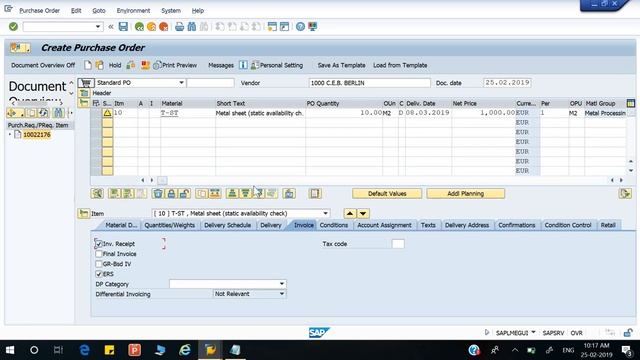Open Internet Explorer from the taskbar

point(185,350)
